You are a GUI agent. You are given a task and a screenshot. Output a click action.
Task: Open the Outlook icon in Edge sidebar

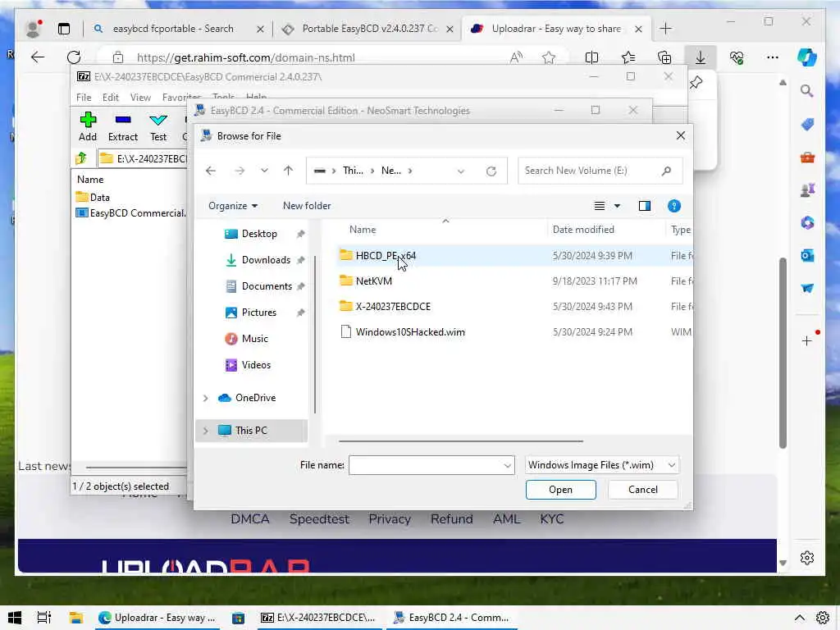(x=807, y=256)
